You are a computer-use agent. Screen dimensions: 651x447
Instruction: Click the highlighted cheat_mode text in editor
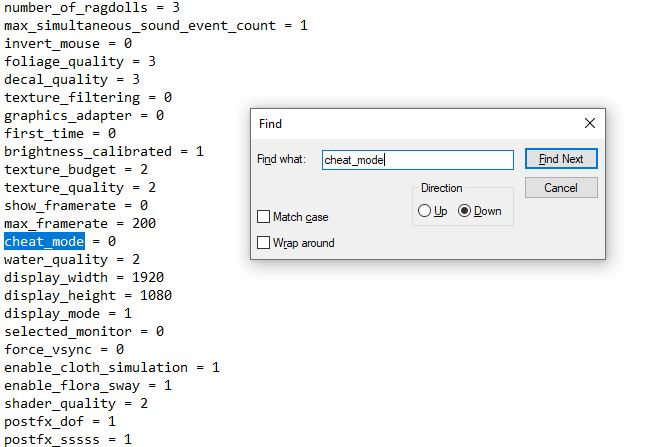(44, 241)
